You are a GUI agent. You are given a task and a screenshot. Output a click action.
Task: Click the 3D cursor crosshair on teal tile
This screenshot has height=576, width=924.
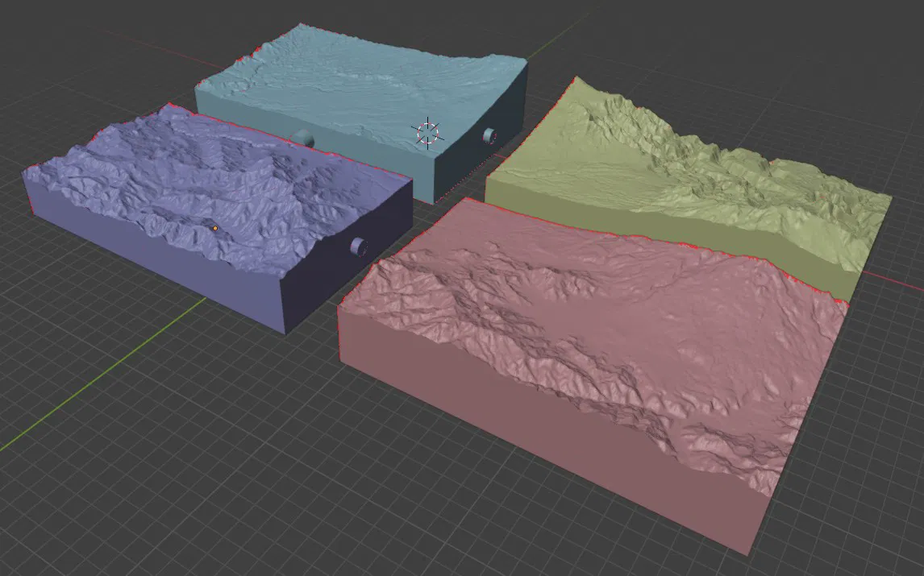pos(428,133)
